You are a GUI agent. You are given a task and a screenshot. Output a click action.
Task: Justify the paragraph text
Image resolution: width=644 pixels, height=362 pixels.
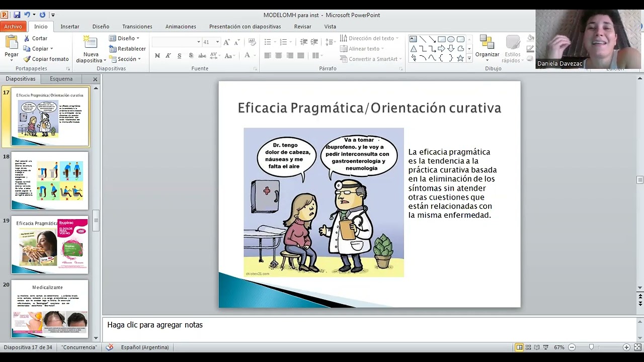[301, 56]
